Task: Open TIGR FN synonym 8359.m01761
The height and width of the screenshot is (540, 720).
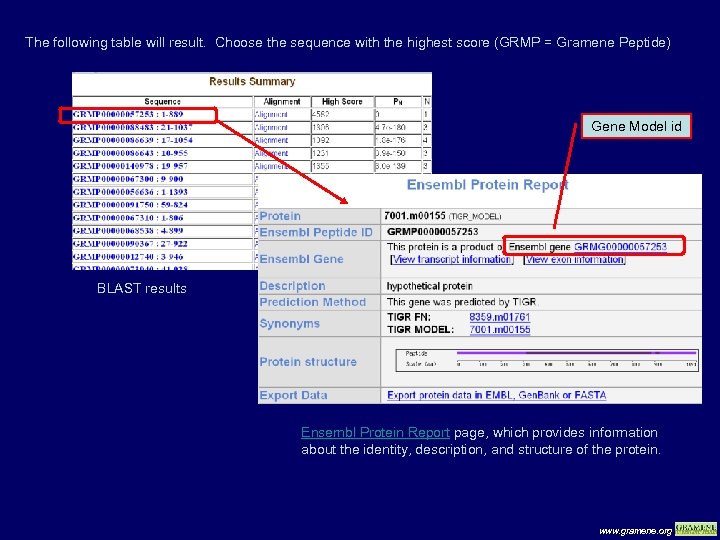Action: click(500, 317)
